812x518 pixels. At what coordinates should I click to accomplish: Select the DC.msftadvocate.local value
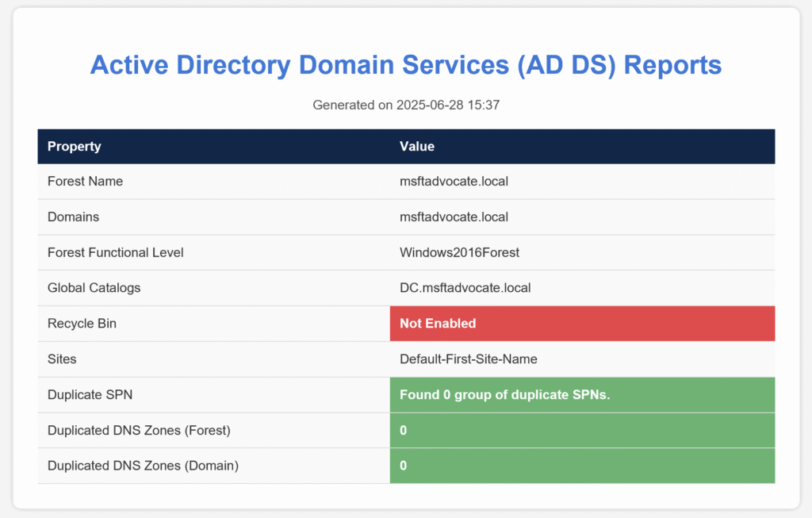pyautogui.click(x=465, y=288)
